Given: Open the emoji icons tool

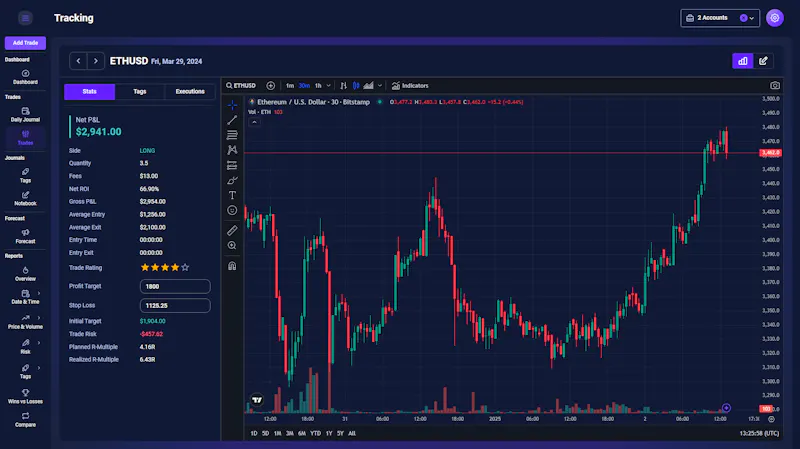Looking at the screenshot, I should click(232, 210).
